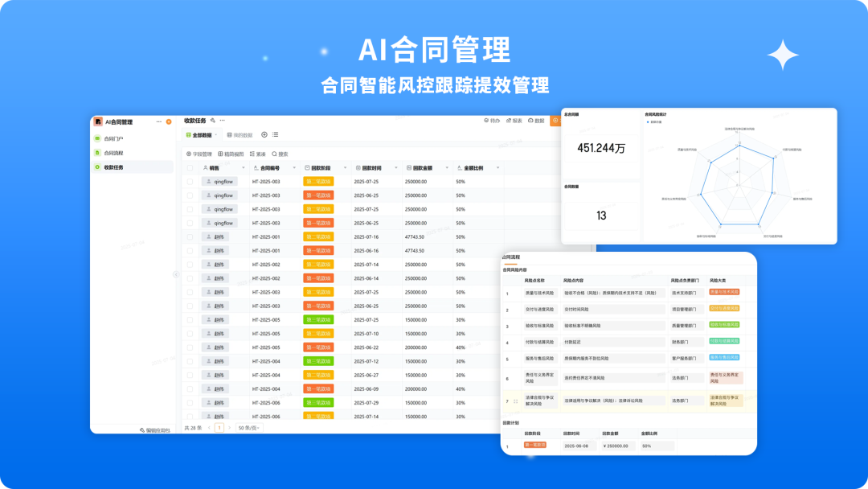Check the row HT-2025-002 dated 2025-07-14
Viewport: 868px width, 489px height.
pyautogui.click(x=190, y=264)
